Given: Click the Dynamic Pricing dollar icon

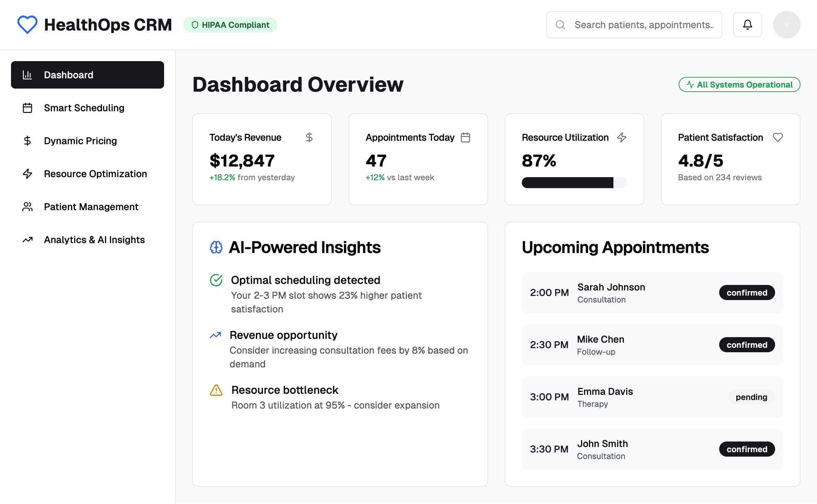Looking at the screenshot, I should tap(27, 140).
